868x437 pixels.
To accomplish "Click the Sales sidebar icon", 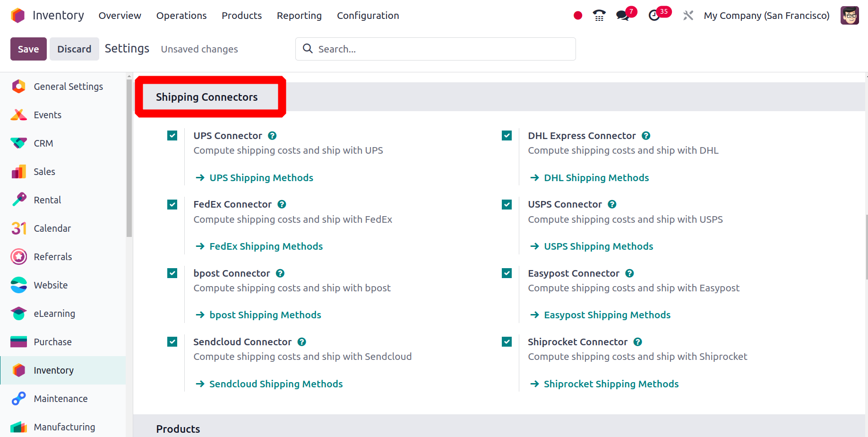I will (x=19, y=172).
